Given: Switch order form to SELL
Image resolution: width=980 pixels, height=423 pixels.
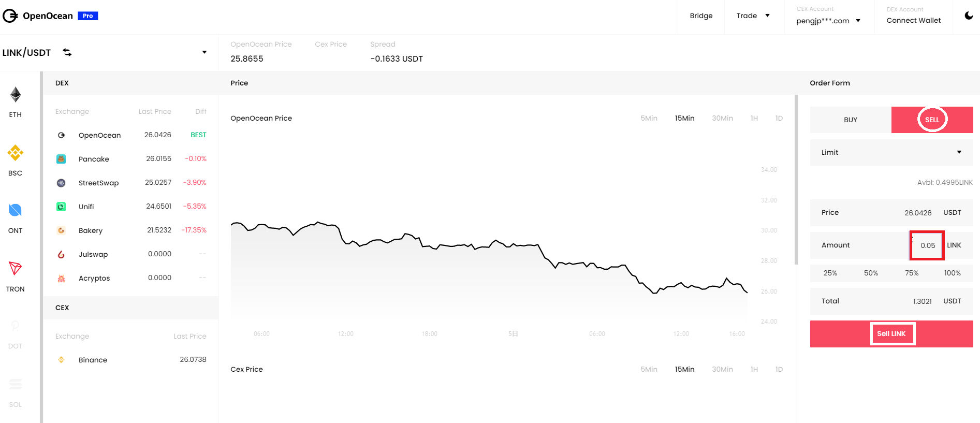Looking at the screenshot, I should 932,120.
